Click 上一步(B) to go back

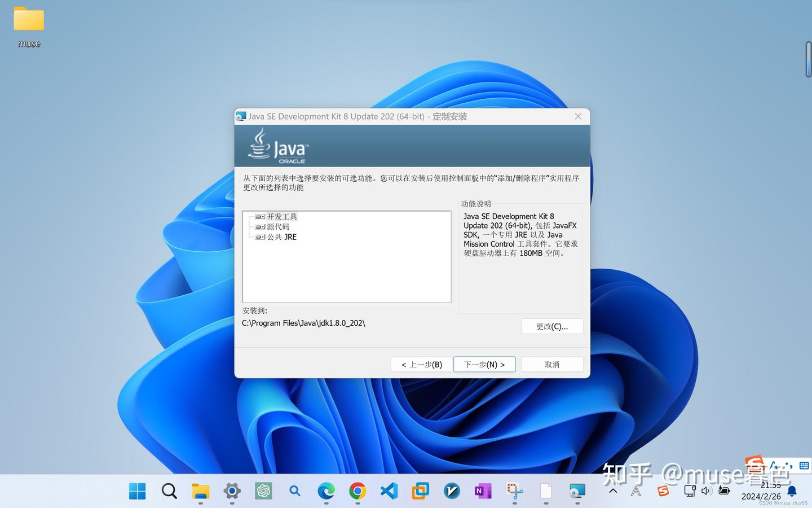(x=420, y=364)
